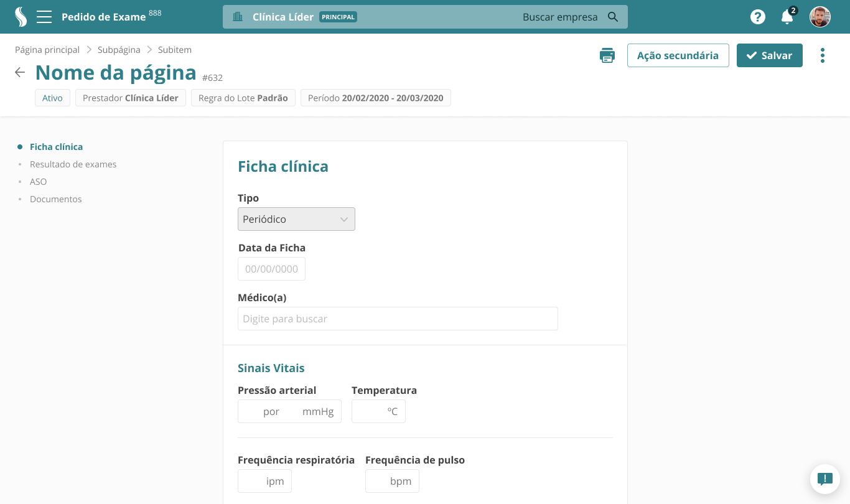Viewport: 850px width, 504px height.
Task: Click the Prestador Clínica Líder tag
Action: click(x=131, y=98)
